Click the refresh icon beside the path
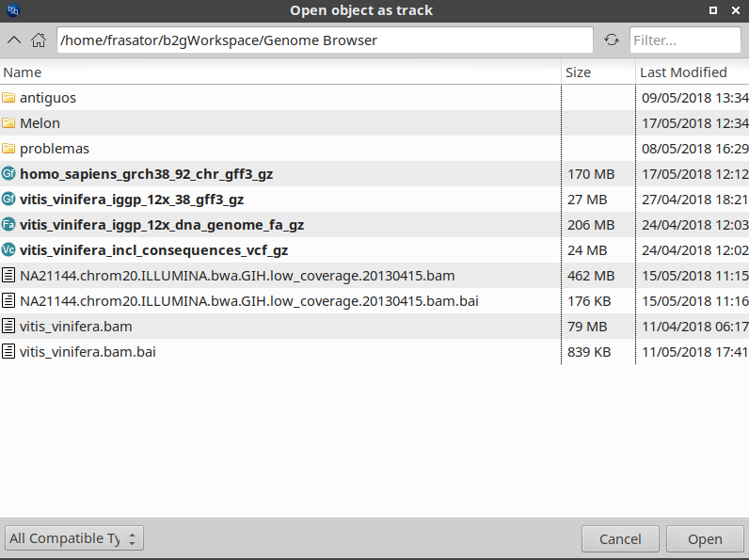 click(612, 40)
